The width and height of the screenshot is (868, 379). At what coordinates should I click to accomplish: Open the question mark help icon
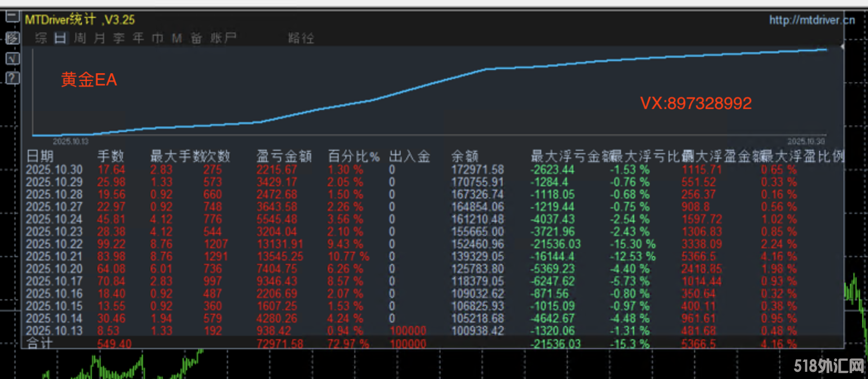point(12,78)
